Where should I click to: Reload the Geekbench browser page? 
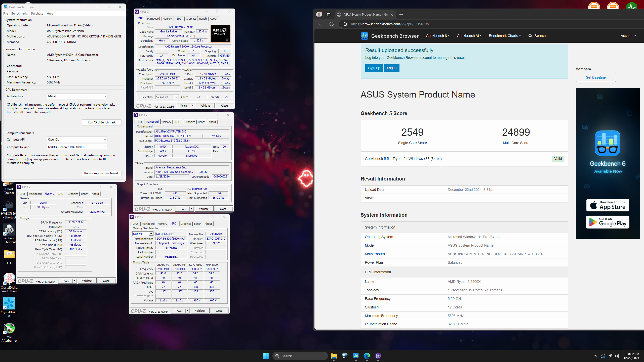point(332,24)
